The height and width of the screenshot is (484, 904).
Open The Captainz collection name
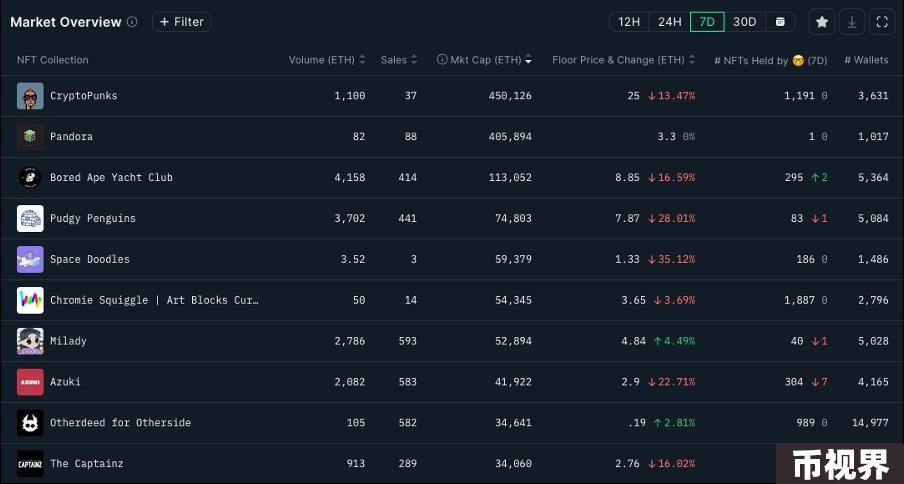tap(86, 464)
